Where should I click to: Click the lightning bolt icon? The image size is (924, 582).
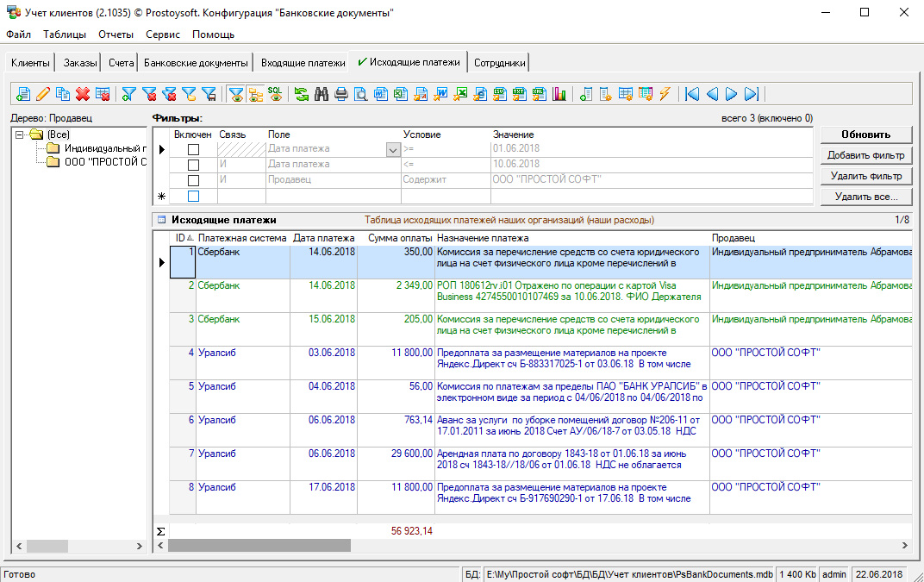pyautogui.click(x=664, y=94)
